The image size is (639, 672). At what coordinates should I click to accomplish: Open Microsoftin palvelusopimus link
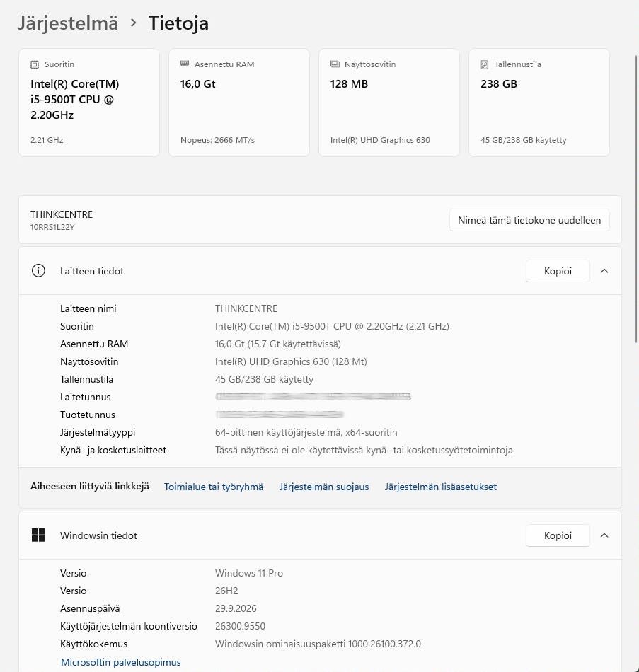121,662
